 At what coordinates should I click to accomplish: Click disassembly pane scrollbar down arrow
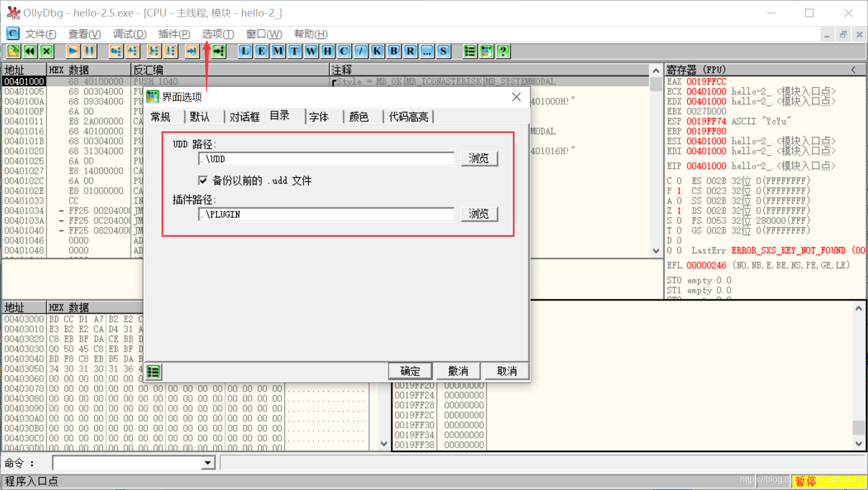click(656, 251)
